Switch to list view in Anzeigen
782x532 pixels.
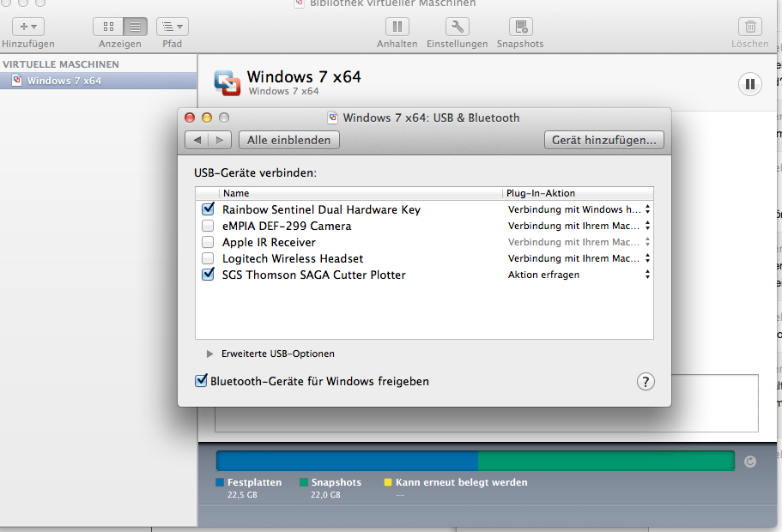135,27
